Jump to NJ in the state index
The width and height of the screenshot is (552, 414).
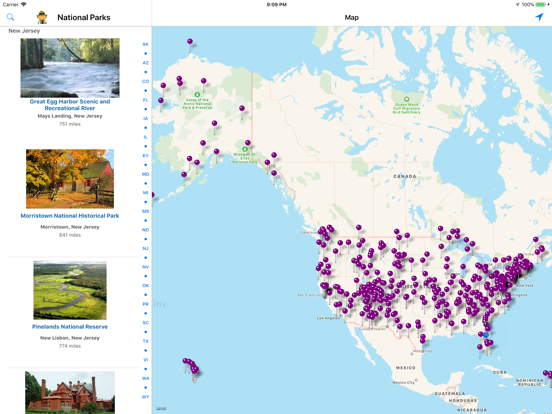point(145,249)
